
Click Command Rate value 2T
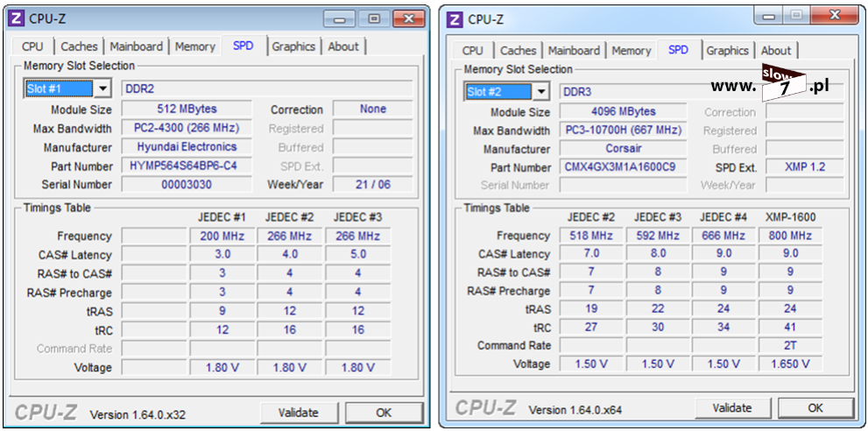[790, 345]
